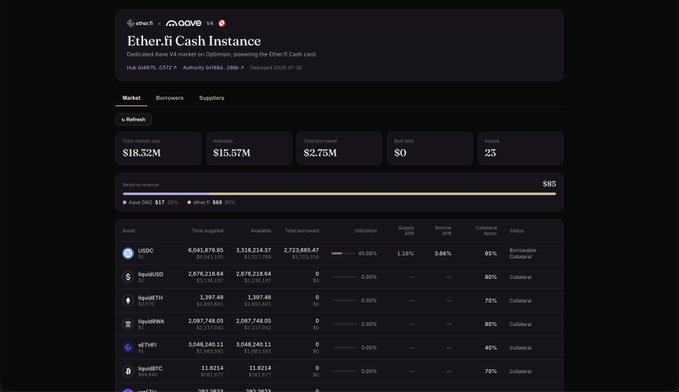This screenshot has width=679, height=392.
Task: Click the Available $15.57M card
Action: point(249,148)
